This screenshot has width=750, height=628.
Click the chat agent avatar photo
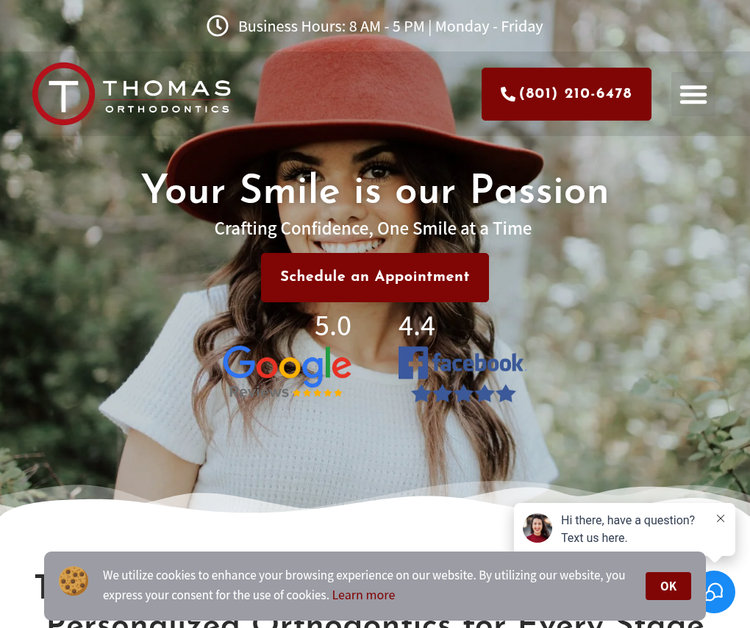[x=537, y=528]
